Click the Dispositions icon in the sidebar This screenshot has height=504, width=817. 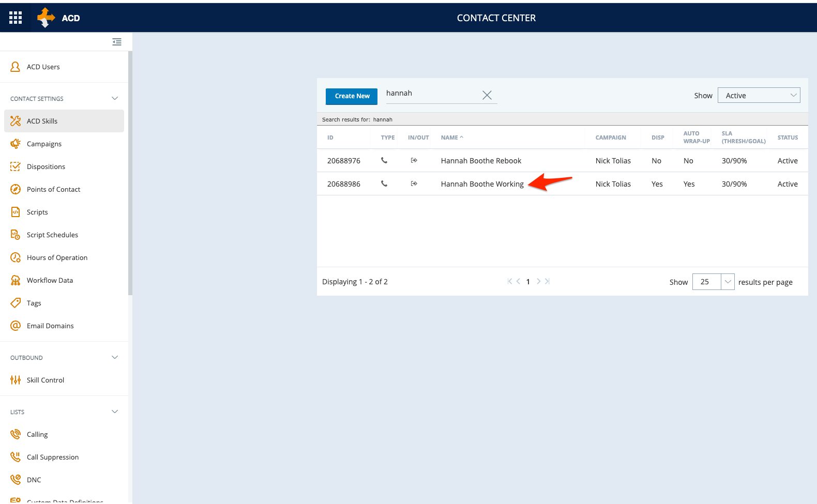[x=16, y=166]
